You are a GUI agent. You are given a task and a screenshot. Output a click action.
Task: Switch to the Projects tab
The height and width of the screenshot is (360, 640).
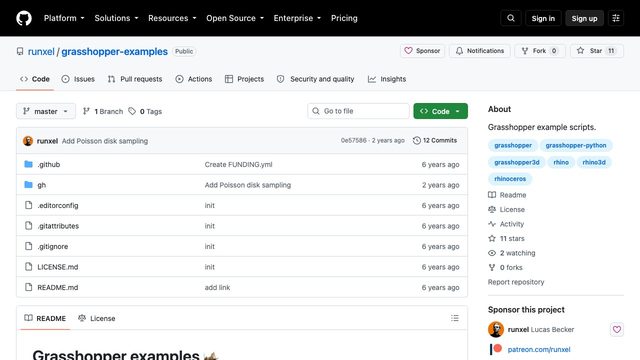(x=244, y=79)
